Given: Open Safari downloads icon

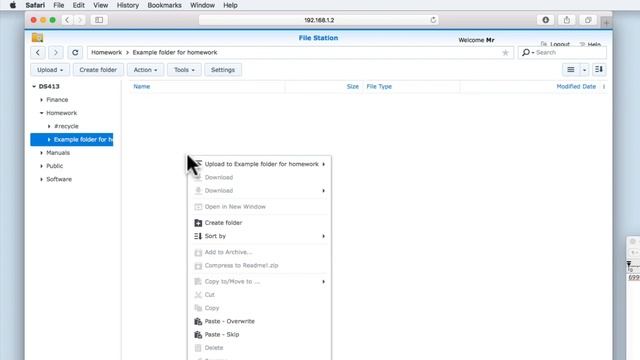Looking at the screenshot, I should (x=545, y=20).
